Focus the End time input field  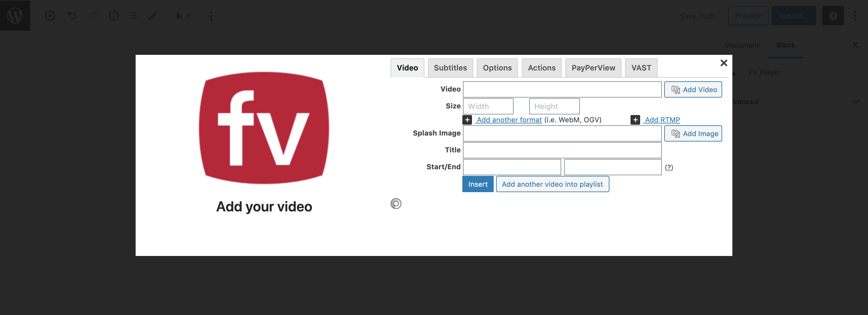pos(613,167)
